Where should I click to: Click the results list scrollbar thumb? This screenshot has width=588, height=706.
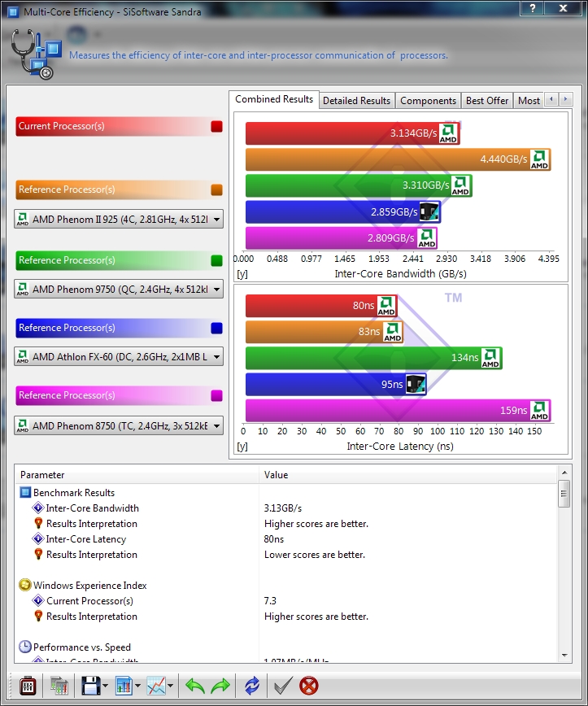click(564, 494)
